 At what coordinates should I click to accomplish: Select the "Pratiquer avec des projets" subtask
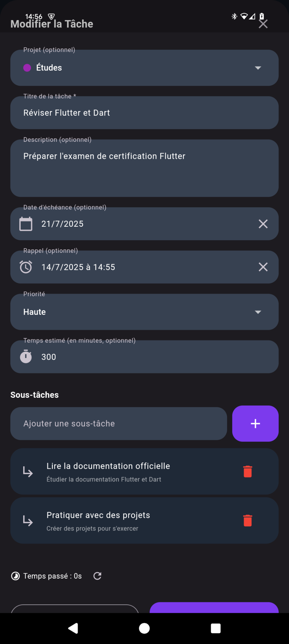(126, 520)
